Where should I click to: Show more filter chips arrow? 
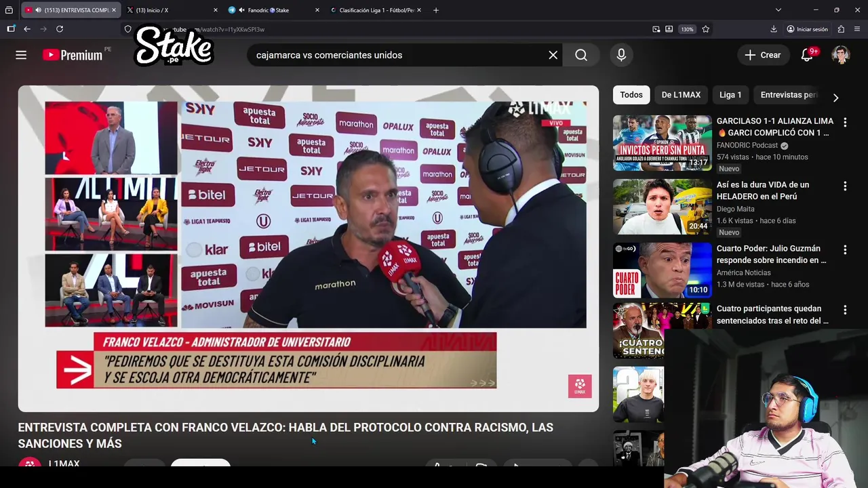point(835,98)
